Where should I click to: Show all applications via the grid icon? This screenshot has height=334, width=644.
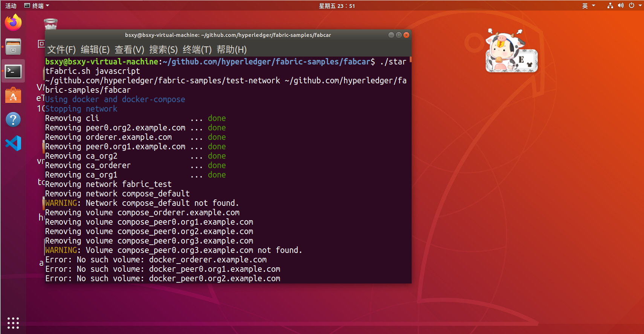click(13, 323)
